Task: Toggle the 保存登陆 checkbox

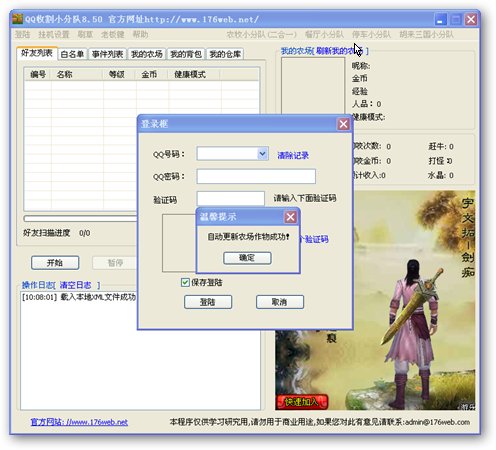Action: coord(185,282)
